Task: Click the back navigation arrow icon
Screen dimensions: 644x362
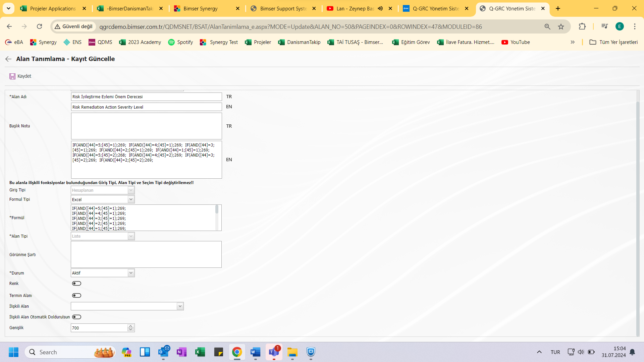Action: [8, 59]
